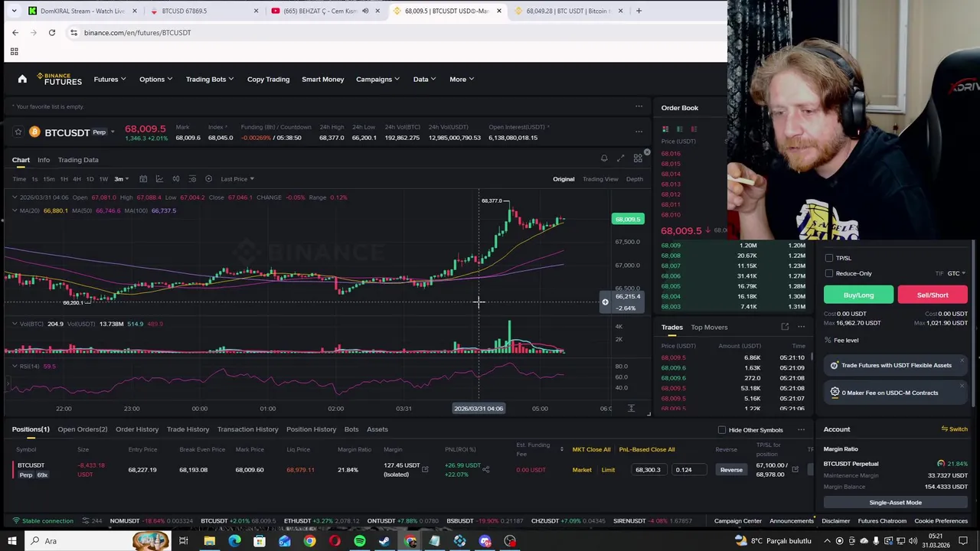Collapse the MA indicator legend

tap(14, 210)
